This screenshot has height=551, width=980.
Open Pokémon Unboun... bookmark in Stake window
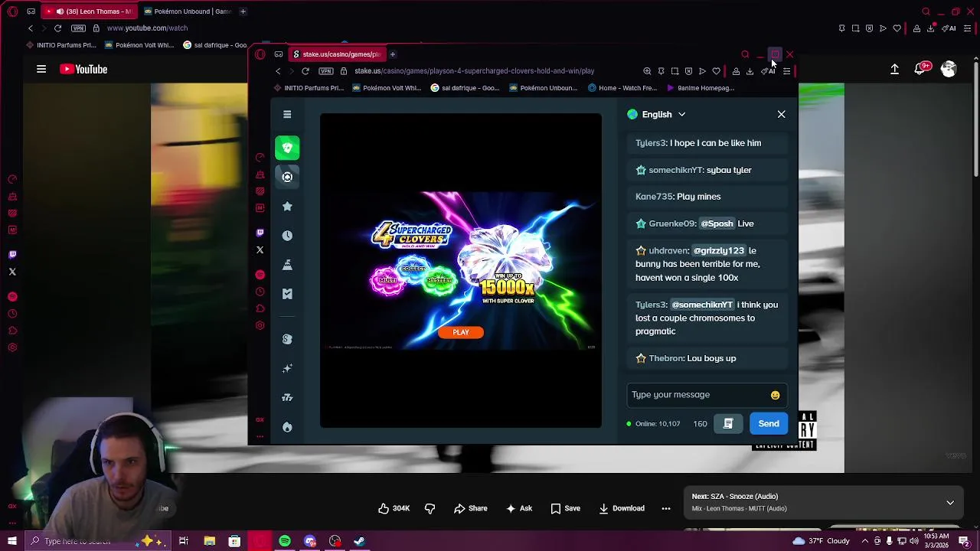click(542, 88)
